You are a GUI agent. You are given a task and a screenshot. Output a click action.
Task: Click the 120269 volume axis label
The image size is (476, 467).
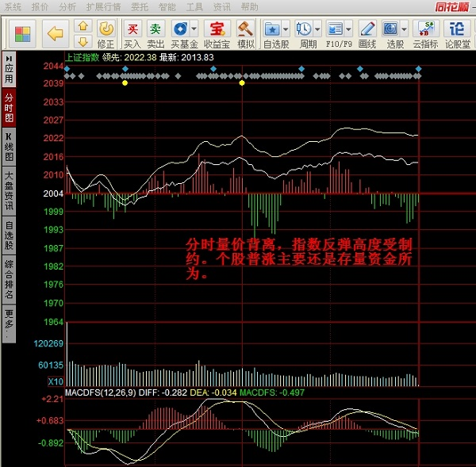pos(48,343)
